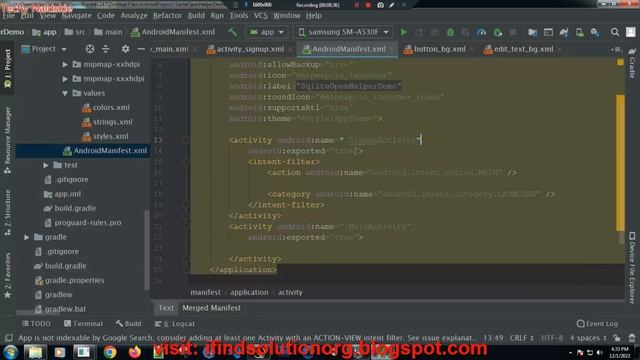Open Google Chrome from taskbar
Viewport: 640px width, 360px height.
coord(110,352)
